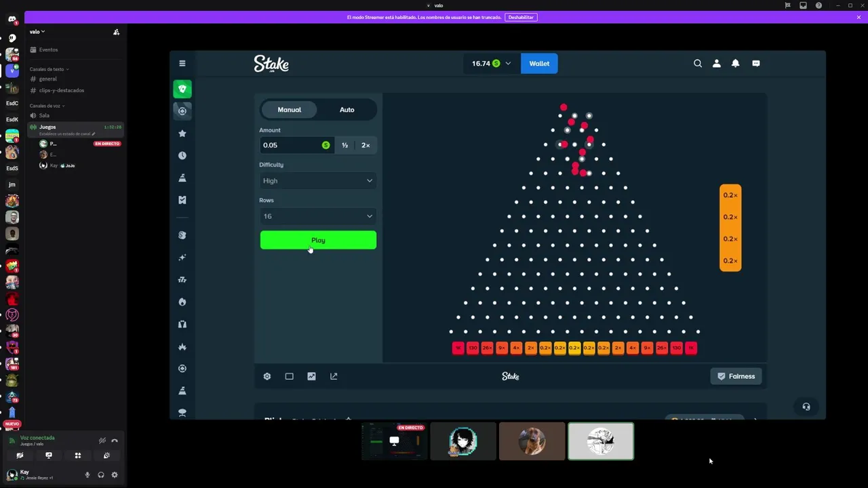Click the EN DIRECTO stream thumbnail
Image resolution: width=868 pixels, height=488 pixels.
[394, 441]
